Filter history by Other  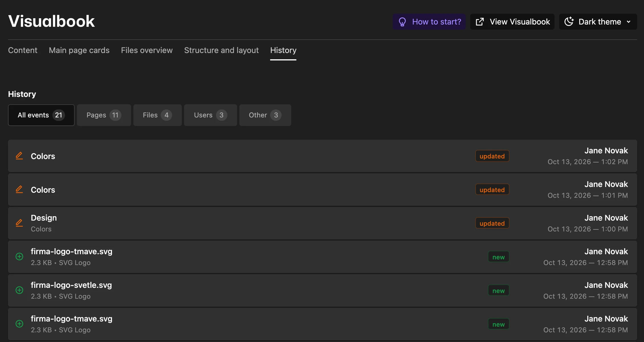265,115
